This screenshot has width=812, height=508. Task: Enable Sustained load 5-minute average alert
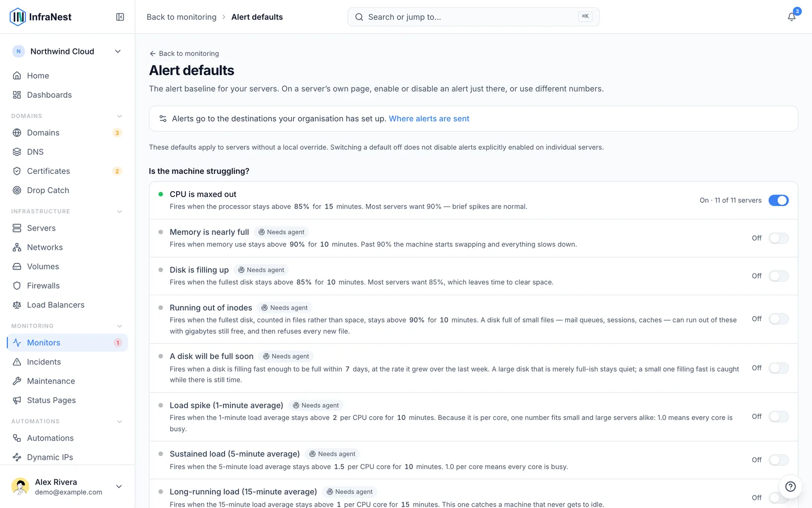click(x=778, y=460)
